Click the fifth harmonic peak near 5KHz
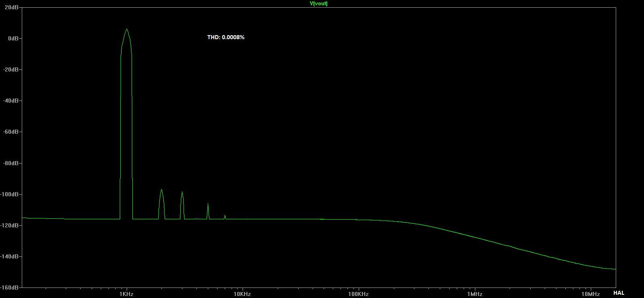This screenshot has height=298, width=644. [x=208, y=204]
